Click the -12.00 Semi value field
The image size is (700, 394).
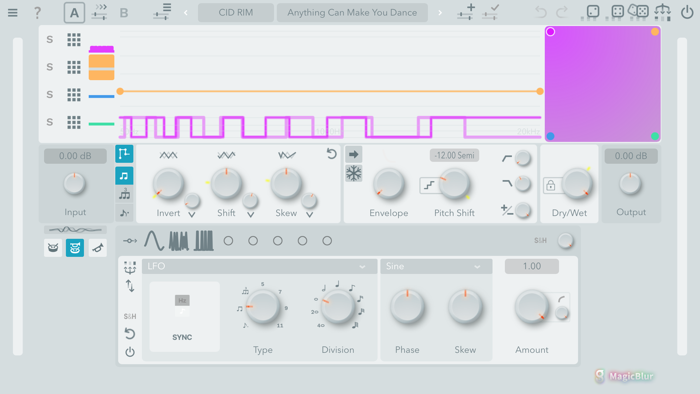pos(454,155)
